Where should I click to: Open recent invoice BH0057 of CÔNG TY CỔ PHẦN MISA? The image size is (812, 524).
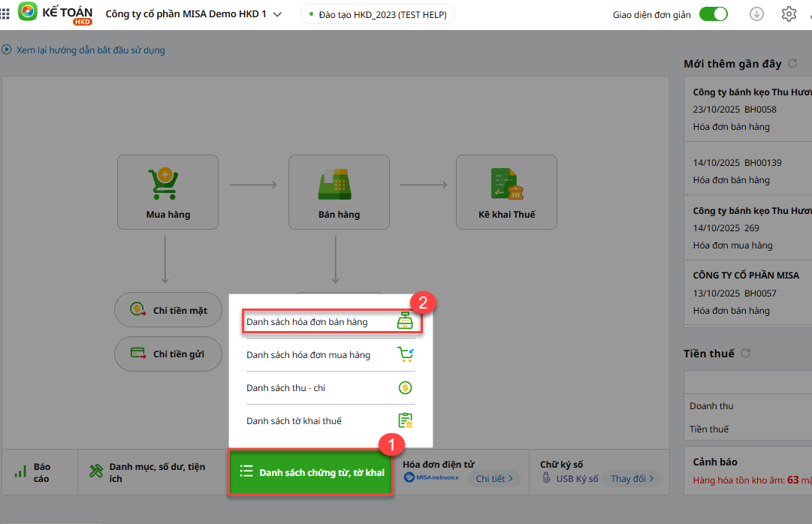(x=747, y=293)
